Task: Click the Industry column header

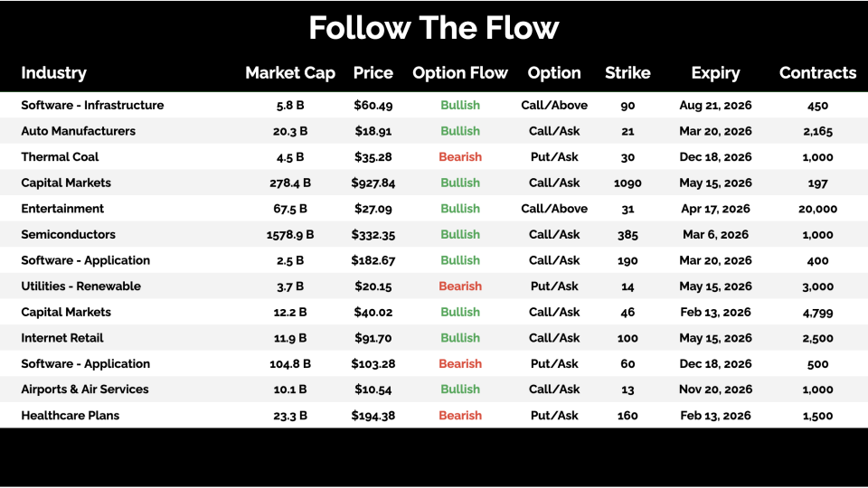Action: 53,73
